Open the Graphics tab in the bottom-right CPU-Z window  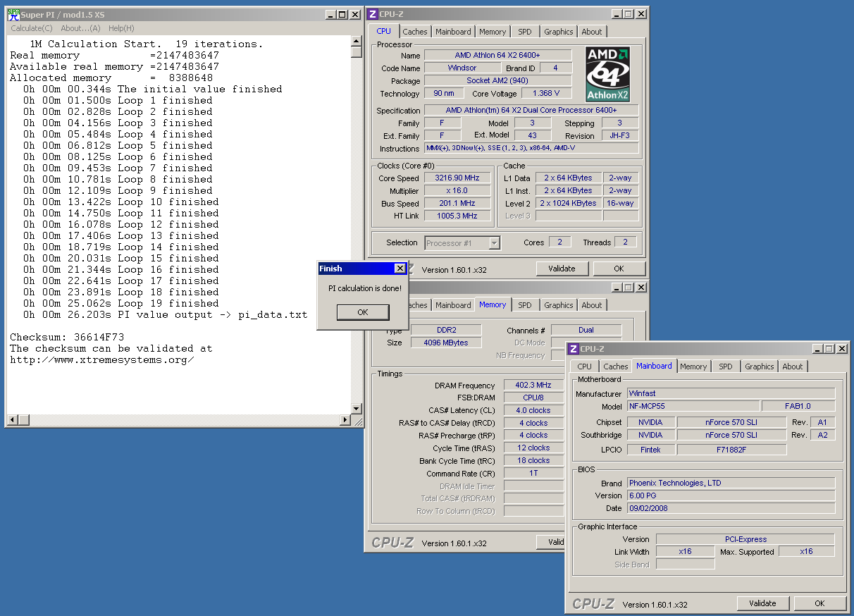point(760,366)
